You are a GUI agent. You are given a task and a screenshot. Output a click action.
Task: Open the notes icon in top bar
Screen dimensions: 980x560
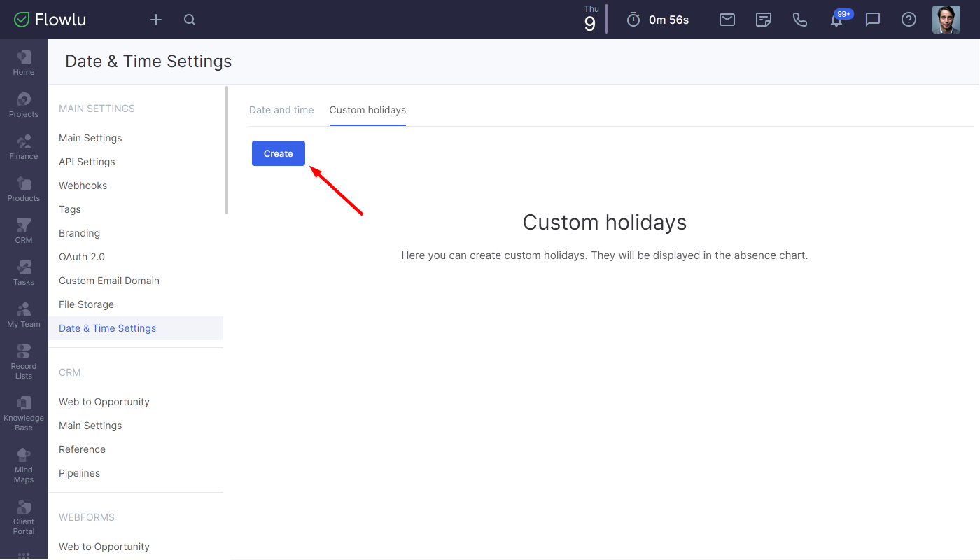764,20
